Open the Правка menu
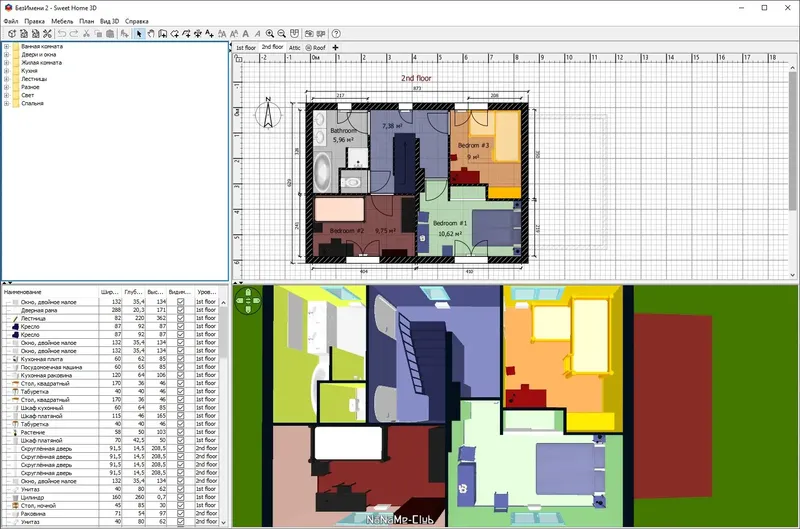 [34, 21]
